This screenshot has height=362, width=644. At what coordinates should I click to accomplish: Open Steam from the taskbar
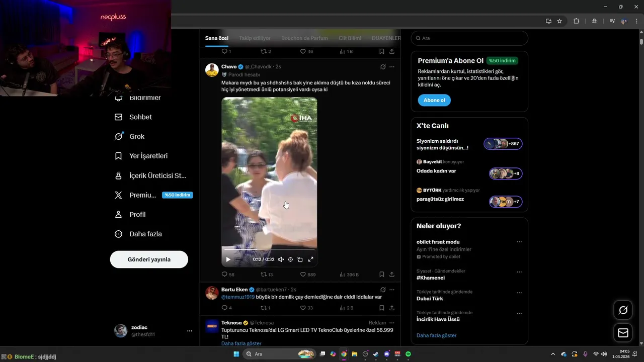click(x=376, y=354)
